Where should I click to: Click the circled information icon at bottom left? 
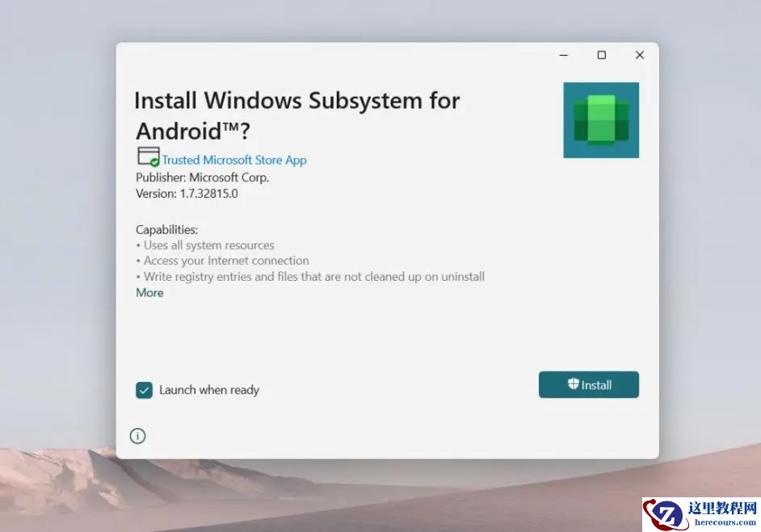137,435
